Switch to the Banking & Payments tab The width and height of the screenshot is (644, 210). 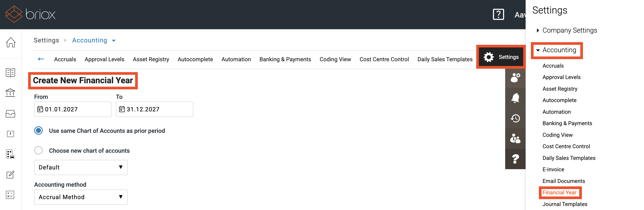[x=285, y=59]
